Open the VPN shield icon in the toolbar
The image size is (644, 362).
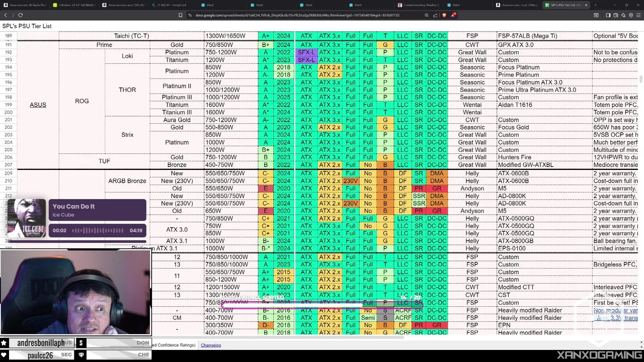631,15
